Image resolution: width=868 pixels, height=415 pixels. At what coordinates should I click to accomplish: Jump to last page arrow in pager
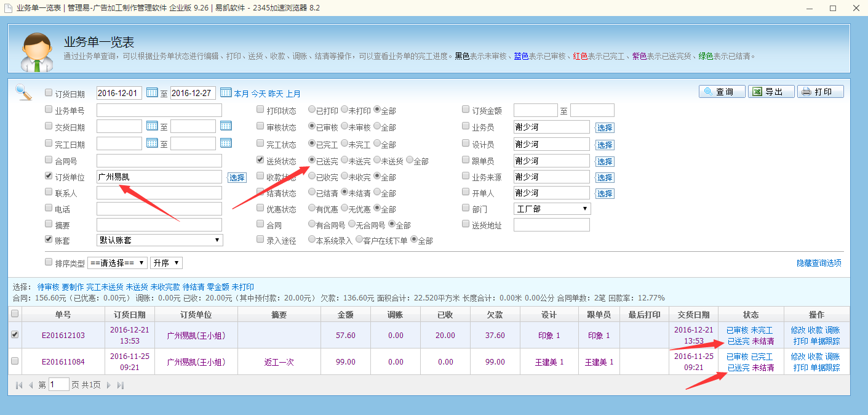pos(121,385)
